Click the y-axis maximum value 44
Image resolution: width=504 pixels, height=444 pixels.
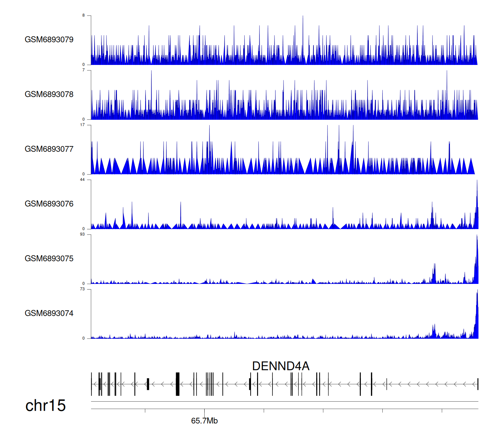pyautogui.click(x=82, y=180)
